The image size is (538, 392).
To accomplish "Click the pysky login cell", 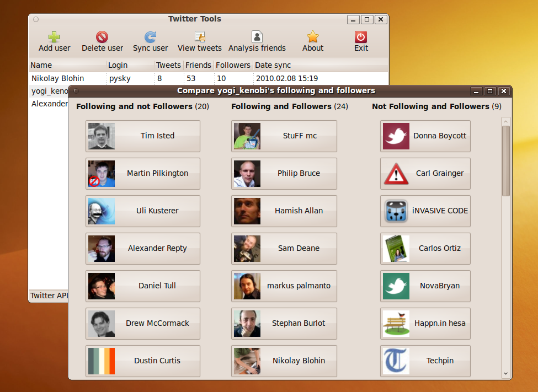I will pos(120,78).
